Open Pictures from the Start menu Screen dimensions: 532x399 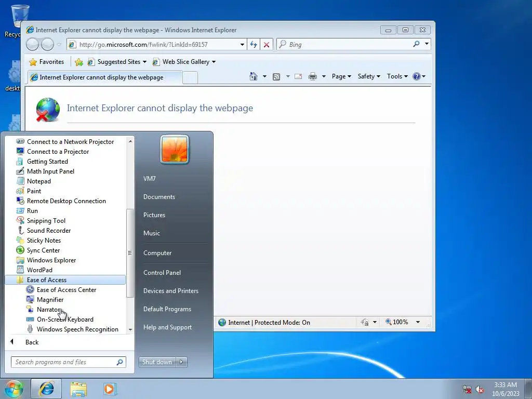click(154, 215)
